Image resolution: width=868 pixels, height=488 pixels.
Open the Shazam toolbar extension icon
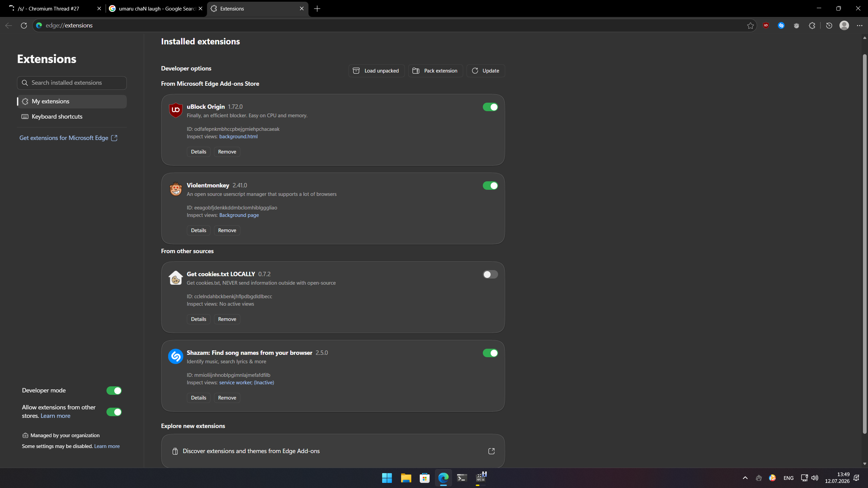(x=781, y=25)
